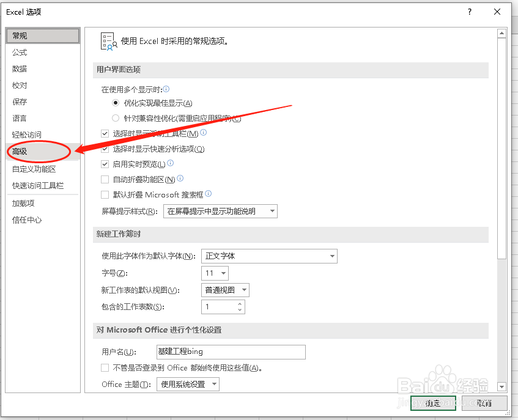Screen dimensions: 518x420
Task: Open the Office 主题 dropdown
Action: pyautogui.click(x=188, y=385)
